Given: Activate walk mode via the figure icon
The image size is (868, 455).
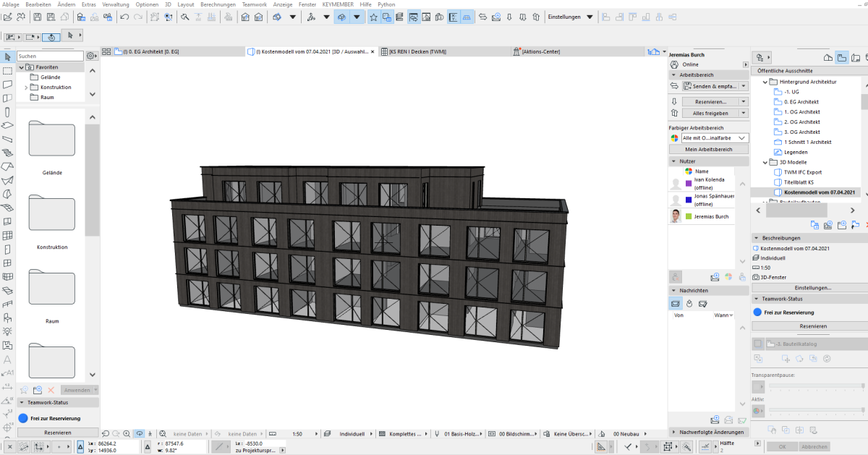Looking at the screenshot, I should (150, 433).
